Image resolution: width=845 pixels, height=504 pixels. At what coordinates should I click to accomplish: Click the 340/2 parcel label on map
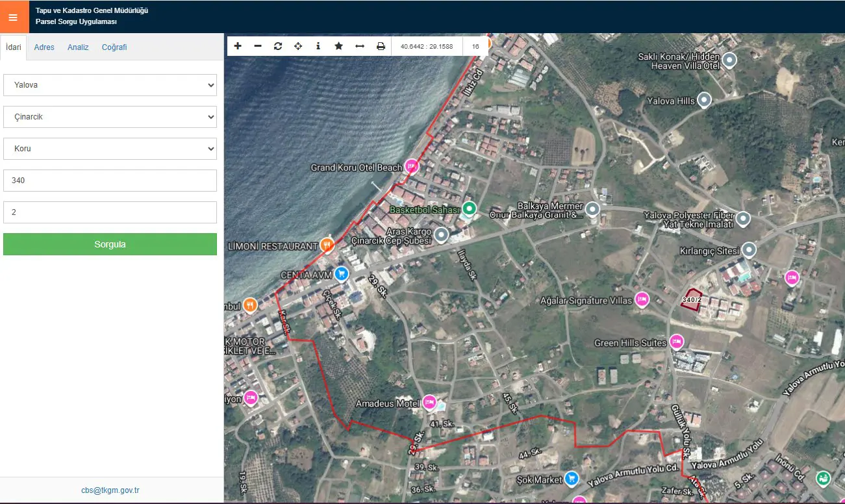pyautogui.click(x=692, y=299)
